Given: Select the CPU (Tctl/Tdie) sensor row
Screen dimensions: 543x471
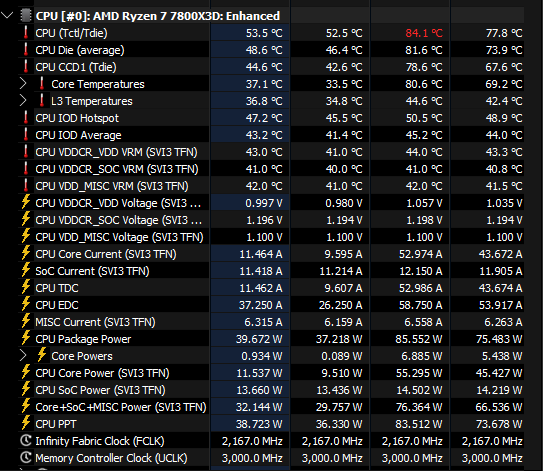Looking at the screenshot, I should [271, 33].
